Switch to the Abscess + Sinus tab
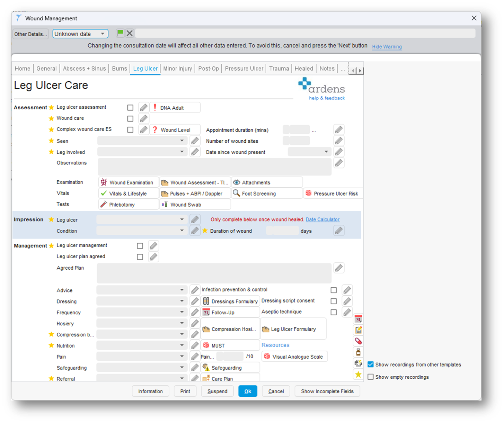This screenshot has width=504, height=423. [x=84, y=69]
